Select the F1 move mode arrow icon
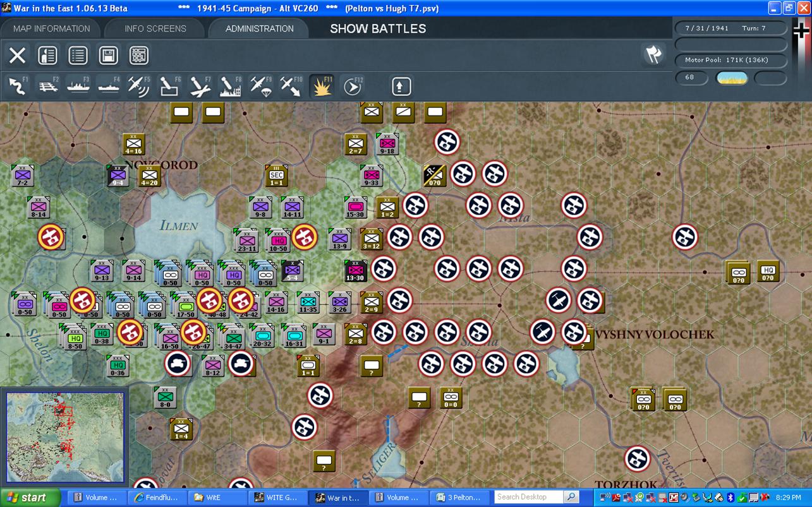 click(18, 86)
